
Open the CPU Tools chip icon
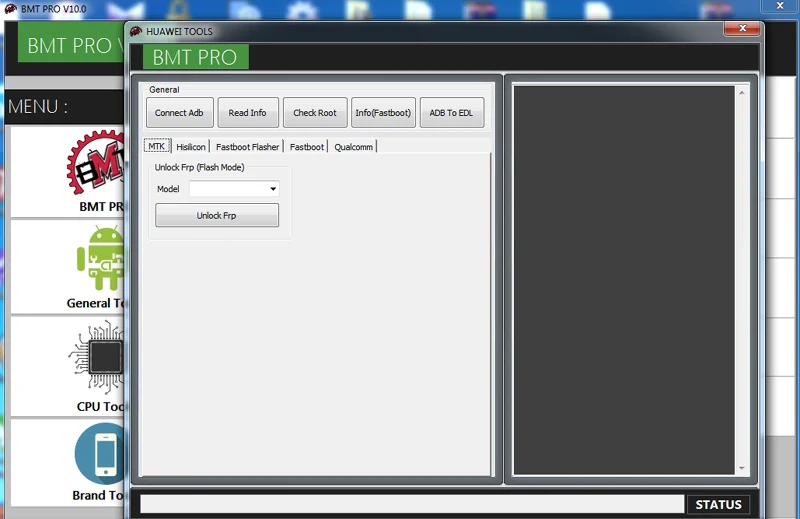click(97, 357)
